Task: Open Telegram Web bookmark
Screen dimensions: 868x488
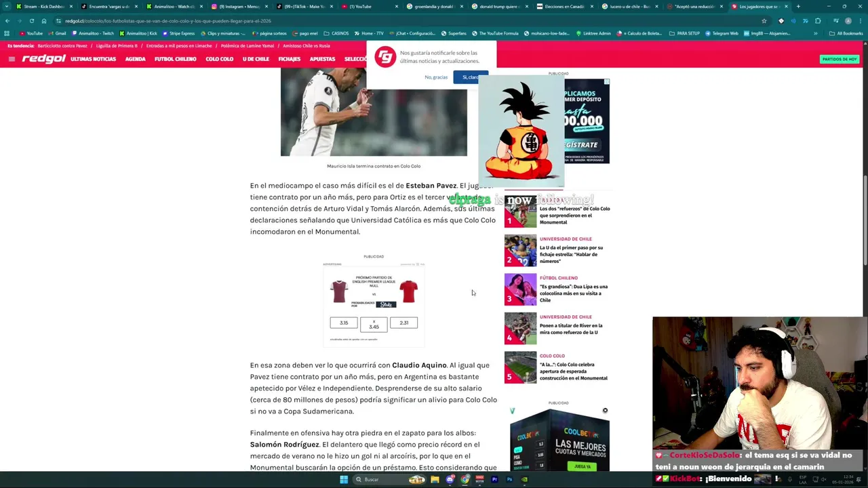Action: (x=722, y=33)
